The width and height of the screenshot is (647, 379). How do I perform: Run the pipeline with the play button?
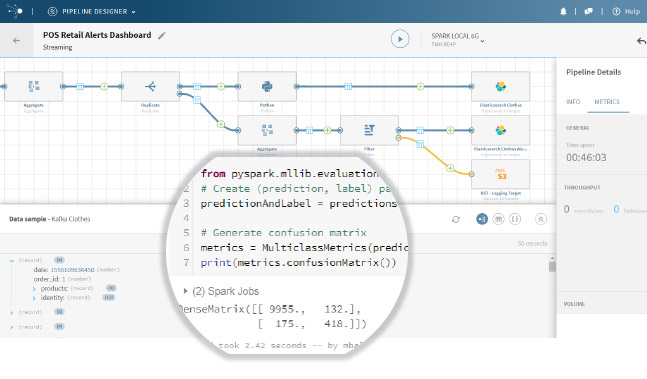coord(400,39)
